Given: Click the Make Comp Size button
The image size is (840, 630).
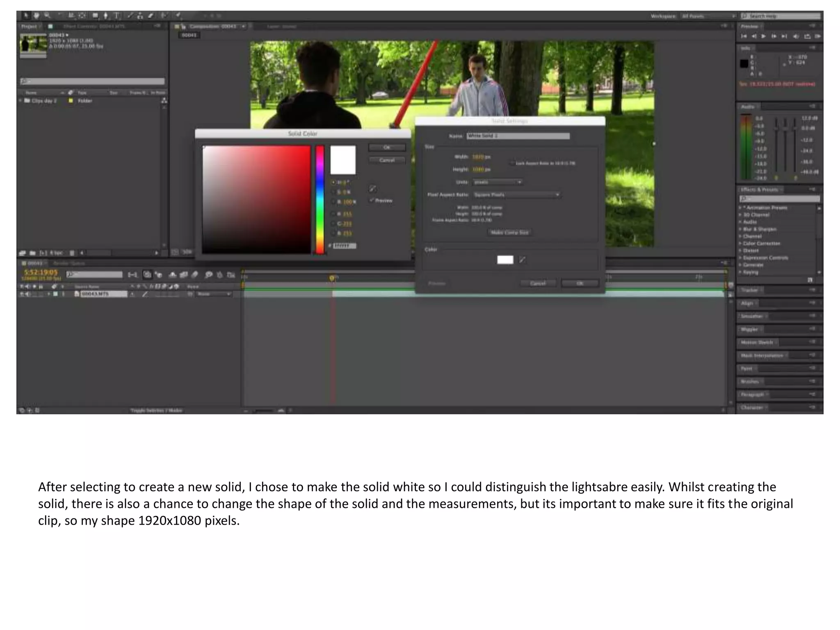Looking at the screenshot, I should tap(510, 232).
